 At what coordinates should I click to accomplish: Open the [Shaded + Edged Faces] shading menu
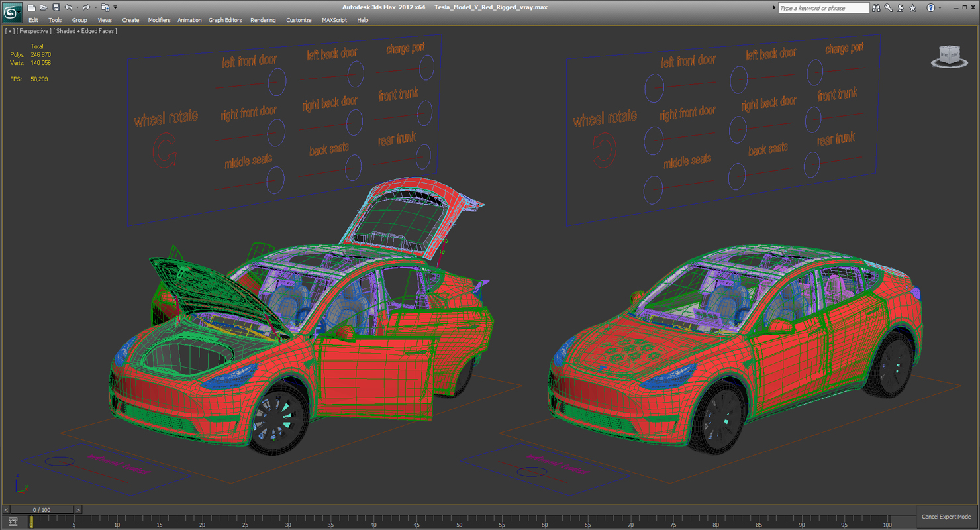85,31
